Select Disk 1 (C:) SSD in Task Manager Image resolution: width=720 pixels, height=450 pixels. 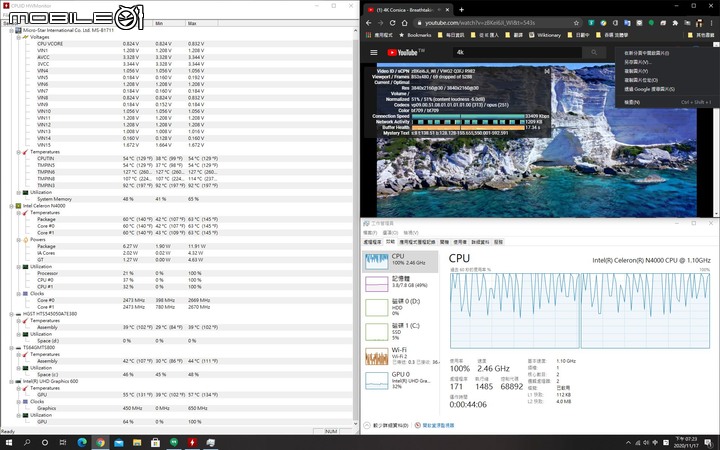point(400,331)
